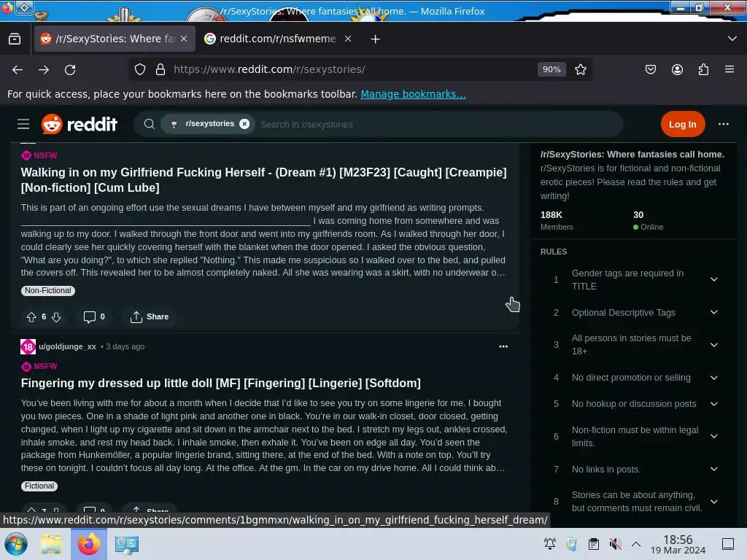Image resolution: width=747 pixels, height=560 pixels.
Task: Click the Log In button
Action: tap(682, 124)
